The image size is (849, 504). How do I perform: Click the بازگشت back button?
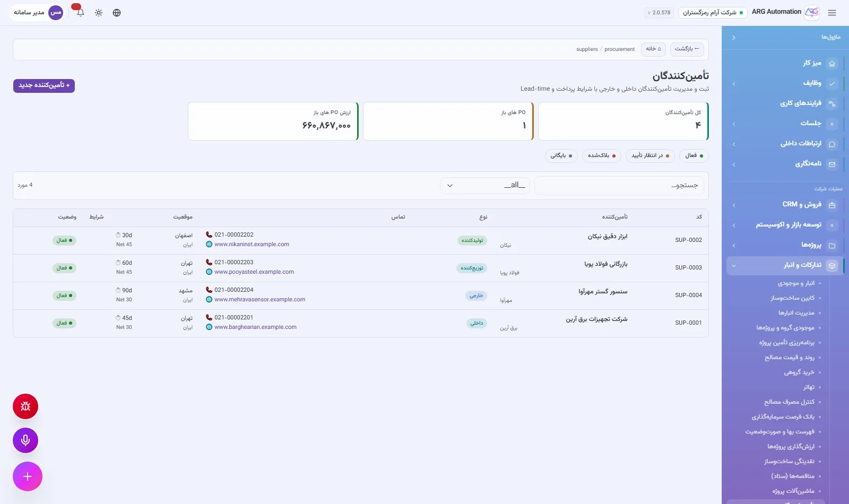[687, 49]
